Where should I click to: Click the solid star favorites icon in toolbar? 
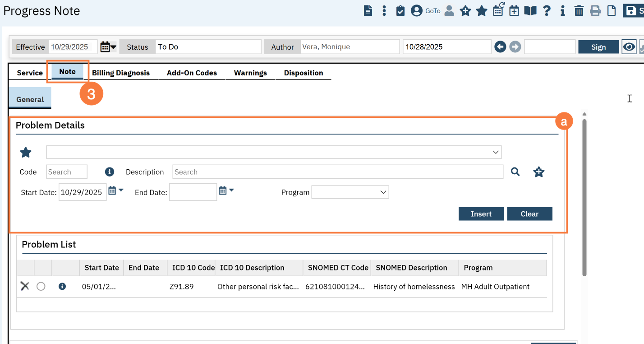[x=482, y=11]
